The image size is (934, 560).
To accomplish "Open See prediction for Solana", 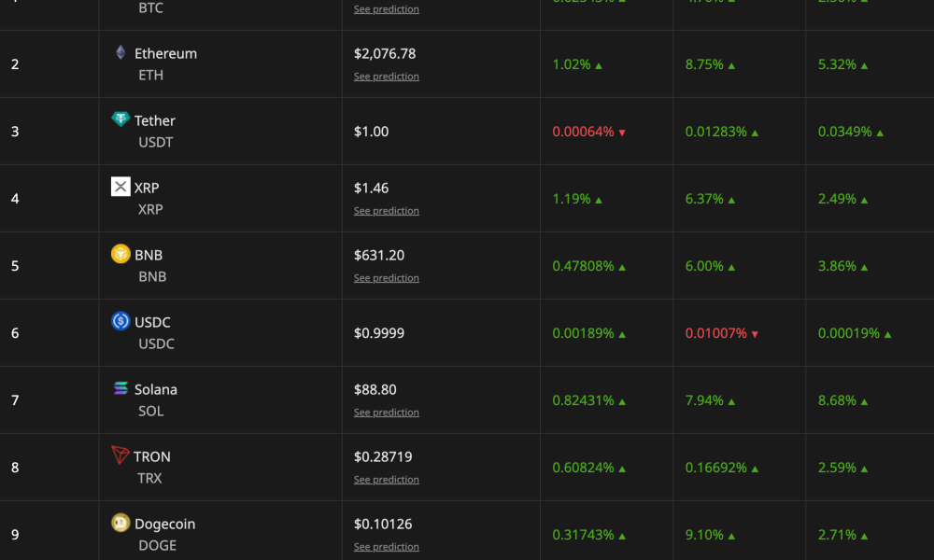I will [x=386, y=412].
